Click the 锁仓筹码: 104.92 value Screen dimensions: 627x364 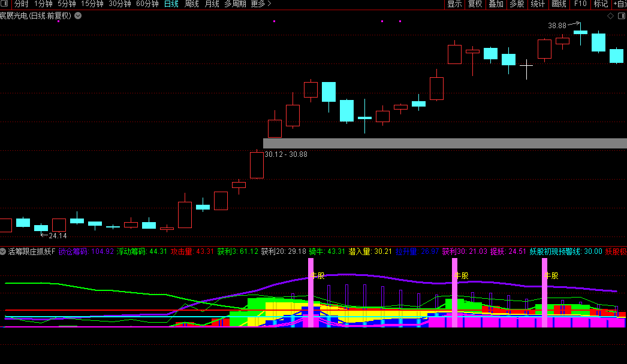[86, 251]
